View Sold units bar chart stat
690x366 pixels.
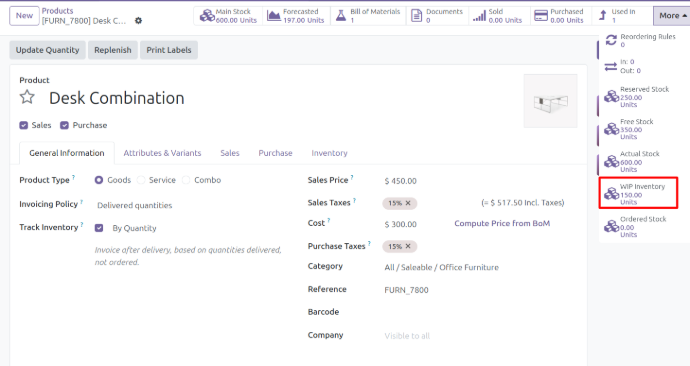498,16
